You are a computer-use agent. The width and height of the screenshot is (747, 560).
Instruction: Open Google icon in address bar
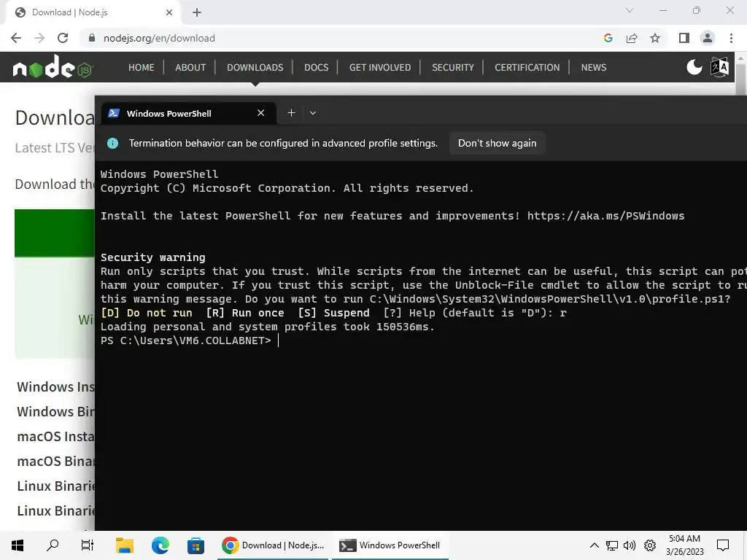608,38
